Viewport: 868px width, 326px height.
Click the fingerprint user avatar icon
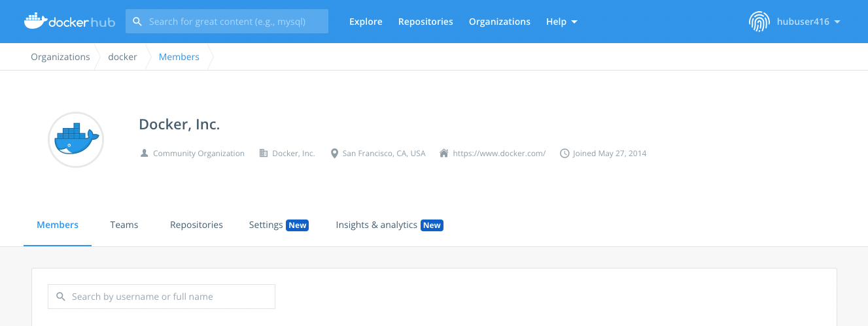click(x=759, y=22)
